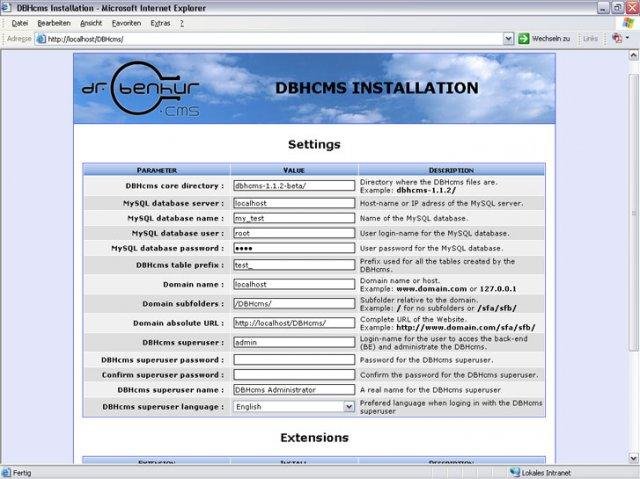Click the DBHCMS INSTALLATION banner title
This screenshot has width=640, height=479.
376,88
